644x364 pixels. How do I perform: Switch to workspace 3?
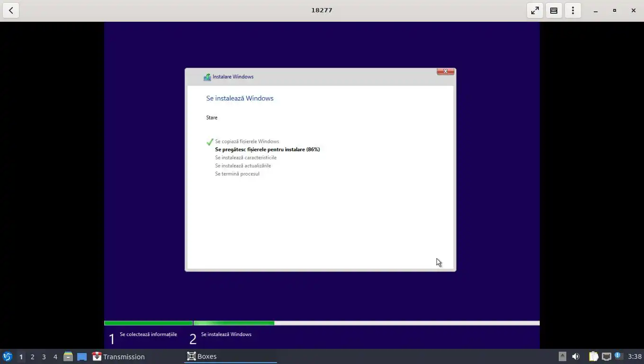click(x=44, y=357)
